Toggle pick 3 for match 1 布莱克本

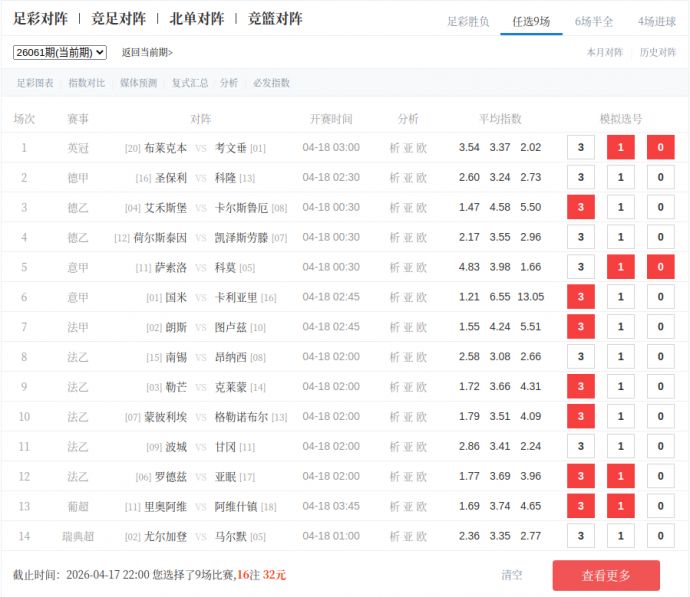pyautogui.click(x=581, y=148)
